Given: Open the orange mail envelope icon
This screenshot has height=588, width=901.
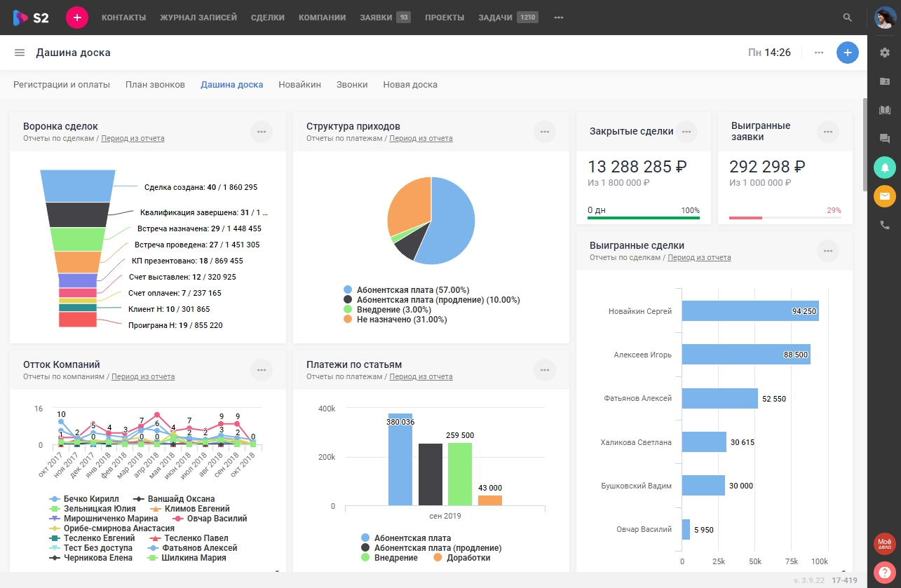Looking at the screenshot, I should coord(885,196).
